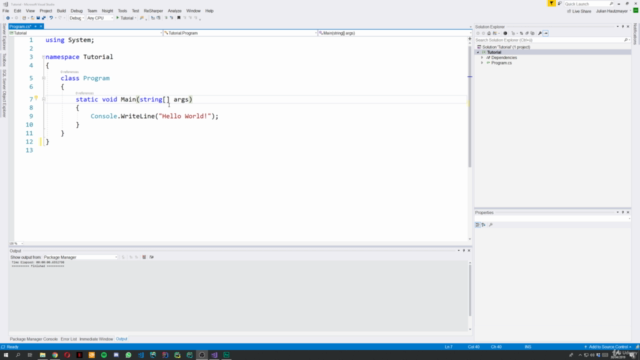640x360 pixels.
Task: Focus the Search Solution Explorer field
Action: pyautogui.click(x=552, y=40)
